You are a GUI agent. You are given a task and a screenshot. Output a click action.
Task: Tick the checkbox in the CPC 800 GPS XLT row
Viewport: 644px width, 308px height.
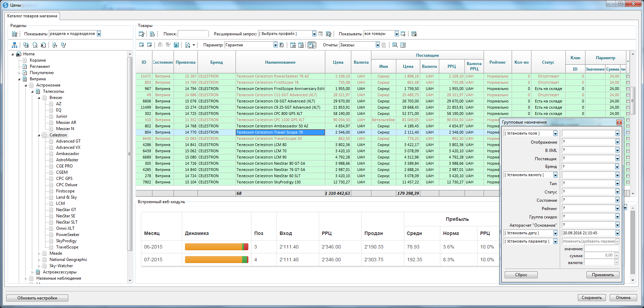628,114
